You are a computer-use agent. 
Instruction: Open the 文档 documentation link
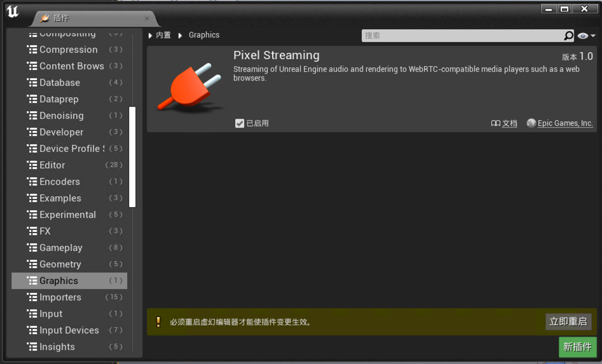509,123
